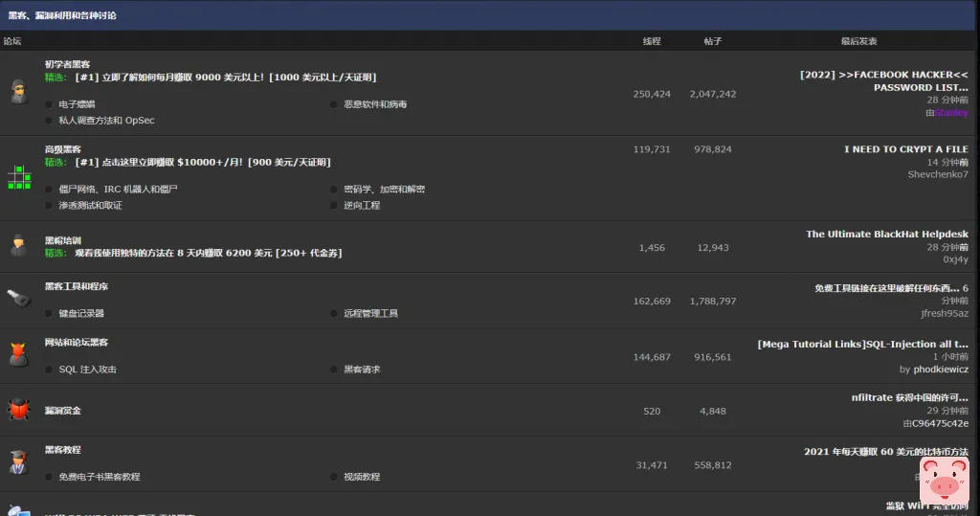Screen dimensions: 980x516
Task: Click the 黑客、漏洞利用和各种讨论 category title
Action: point(62,15)
